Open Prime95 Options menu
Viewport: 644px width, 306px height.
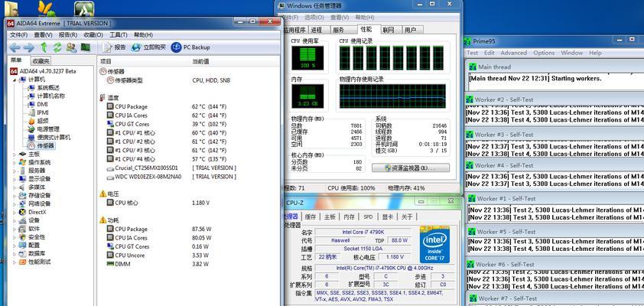point(545,53)
